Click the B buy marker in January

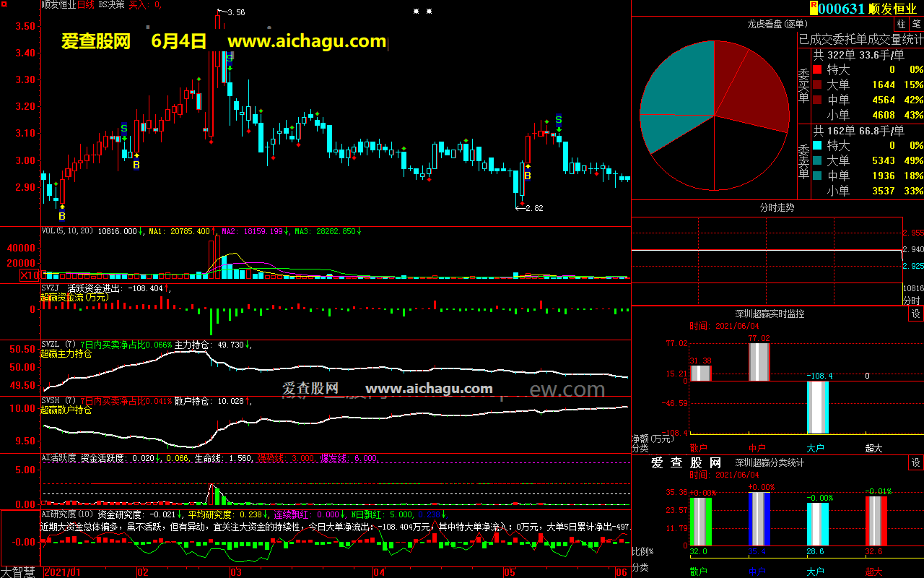click(62, 215)
